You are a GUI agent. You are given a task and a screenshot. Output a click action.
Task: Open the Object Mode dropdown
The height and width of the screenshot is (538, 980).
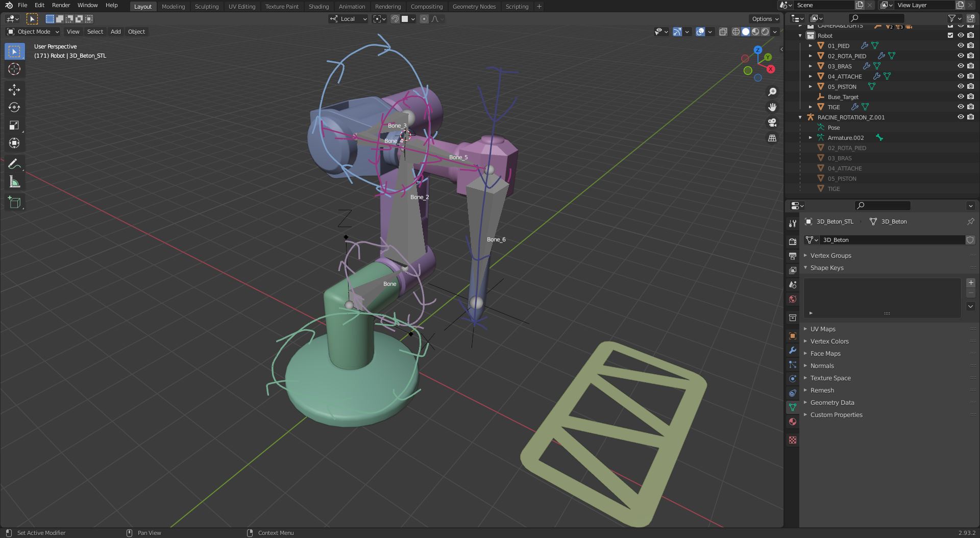(33, 32)
